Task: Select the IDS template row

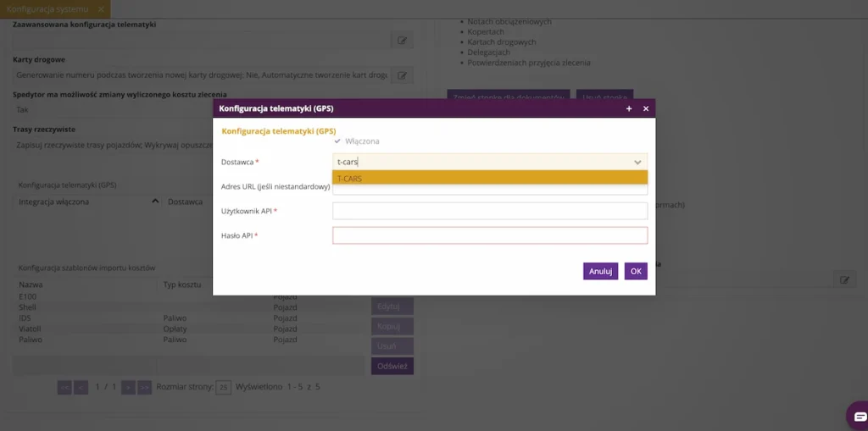Action: (x=188, y=318)
